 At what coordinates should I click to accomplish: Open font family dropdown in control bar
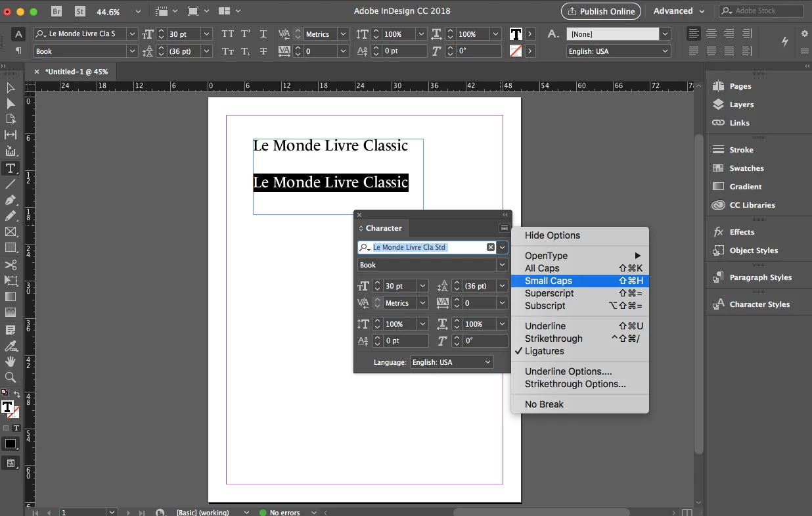point(132,34)
